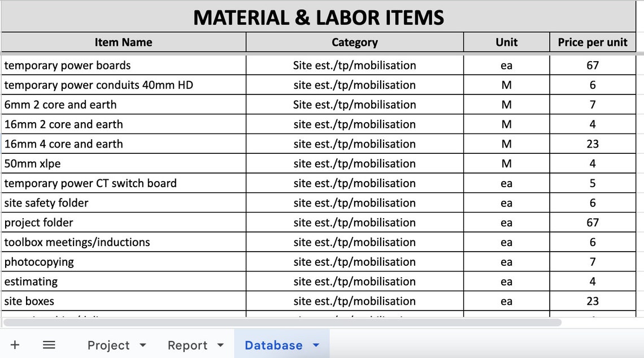Open the Report tab dropdown arrow

(219, 345)
